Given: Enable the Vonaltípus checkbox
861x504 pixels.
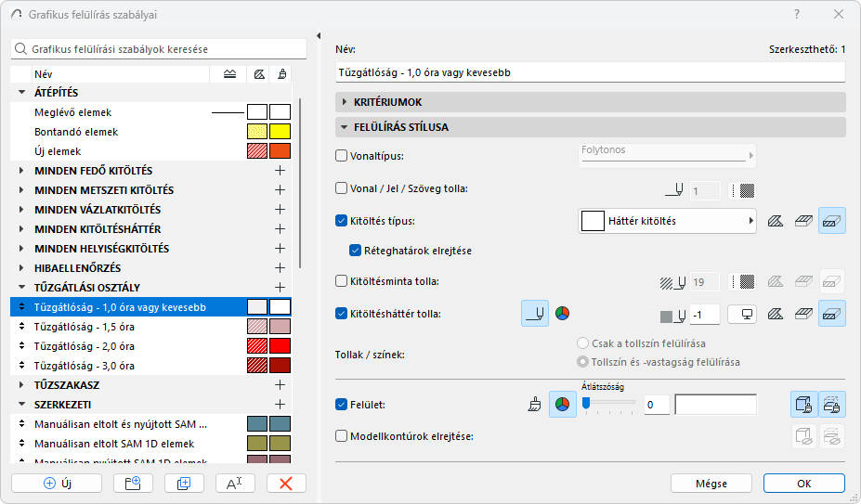Looking at the screenshot, I should (x=342, y=156).
